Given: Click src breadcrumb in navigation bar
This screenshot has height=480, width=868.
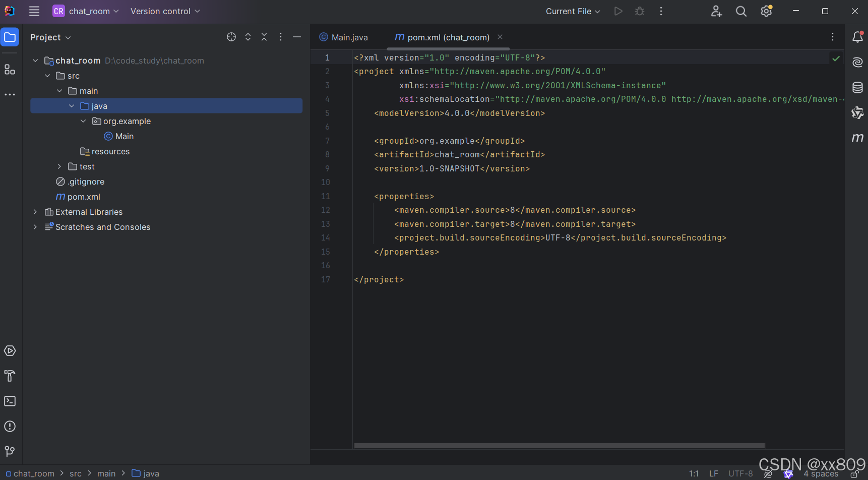Looking at the screenshot, I should [x=76, y=473].
